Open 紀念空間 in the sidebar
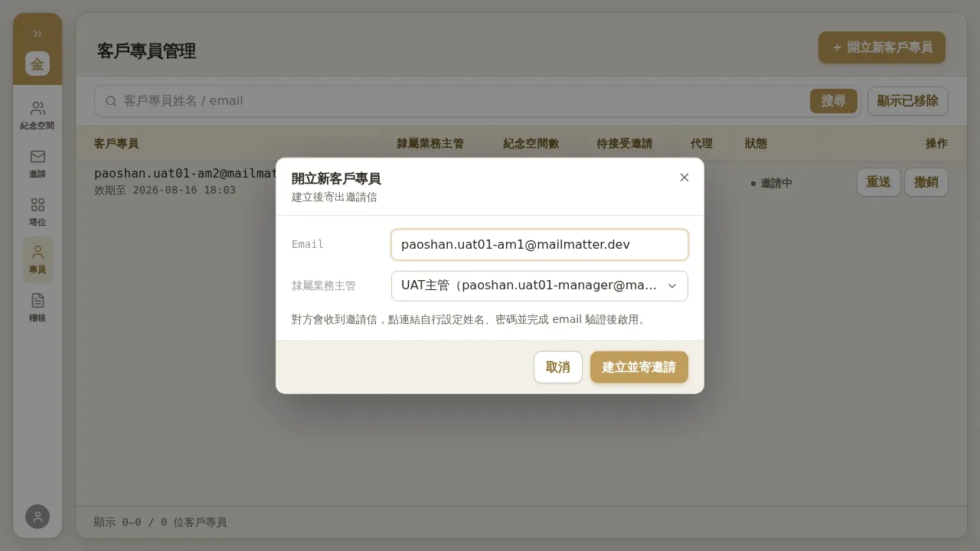 coord(38,116)
